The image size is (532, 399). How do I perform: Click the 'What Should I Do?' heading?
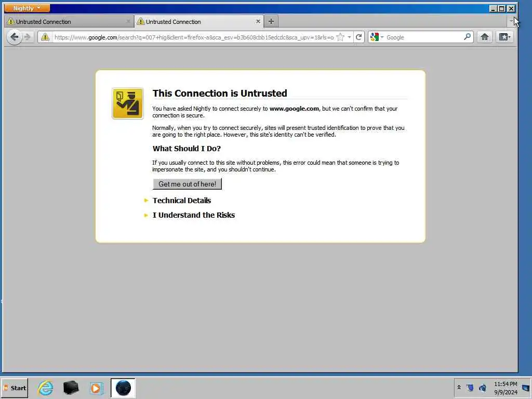point(187,149)
